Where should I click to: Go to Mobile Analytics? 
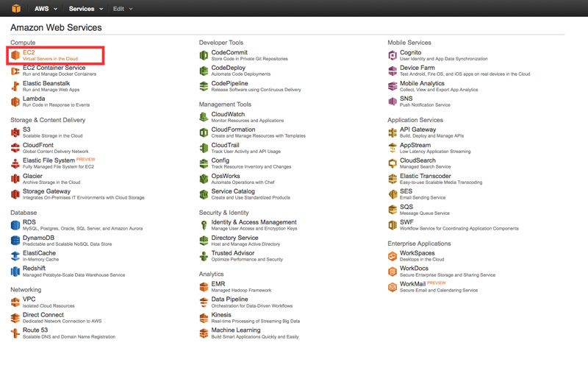pos(422,83)
